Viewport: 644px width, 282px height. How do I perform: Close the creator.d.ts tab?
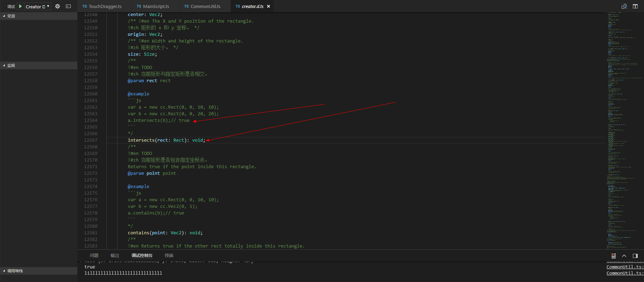pyautogui.click(x=268, y=6)
